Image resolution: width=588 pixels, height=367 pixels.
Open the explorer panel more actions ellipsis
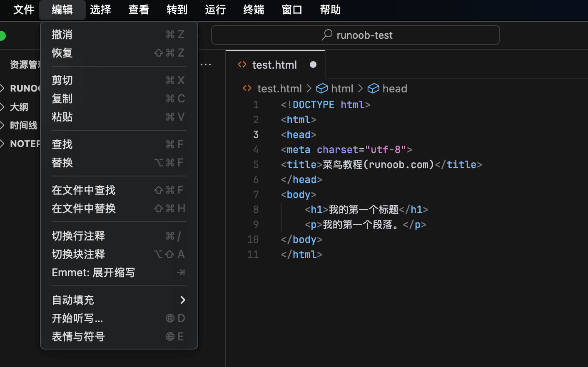click(x=206, y=64)
